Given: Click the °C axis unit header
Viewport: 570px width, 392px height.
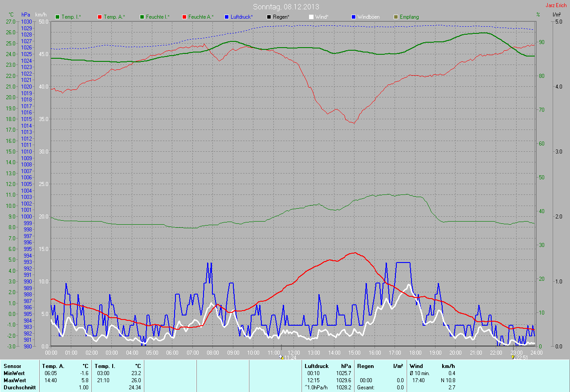Looking at the screenshot, I should click(11, 15).
